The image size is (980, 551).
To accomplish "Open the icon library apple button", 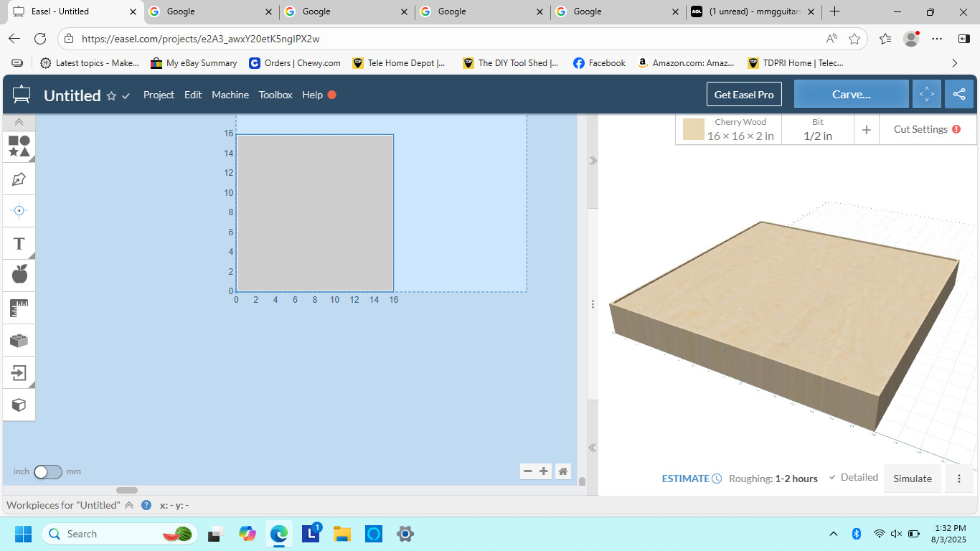I will tap(19, 273).
